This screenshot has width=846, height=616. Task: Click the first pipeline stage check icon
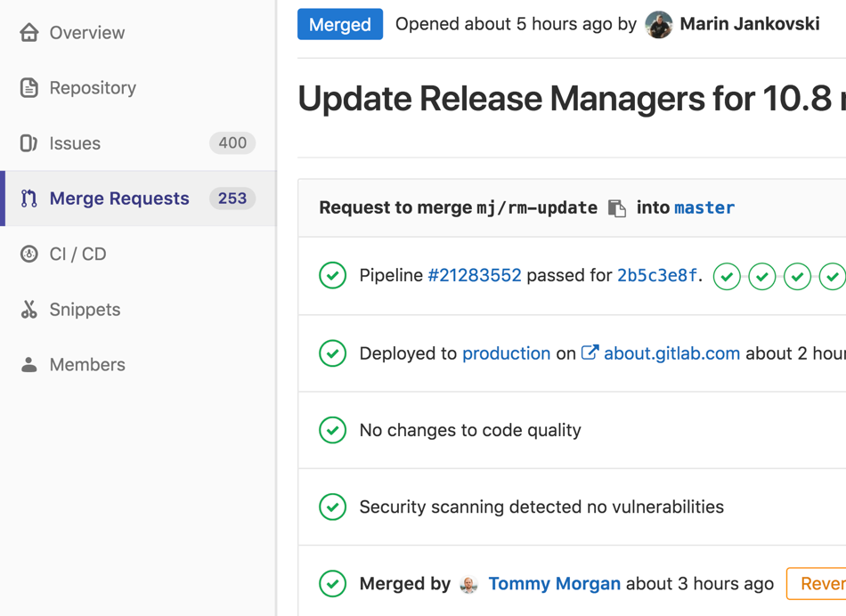coord(727,277)
